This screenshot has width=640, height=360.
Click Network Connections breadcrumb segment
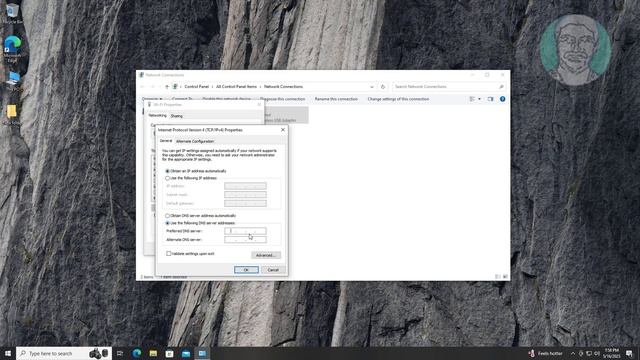click(283, 87)
